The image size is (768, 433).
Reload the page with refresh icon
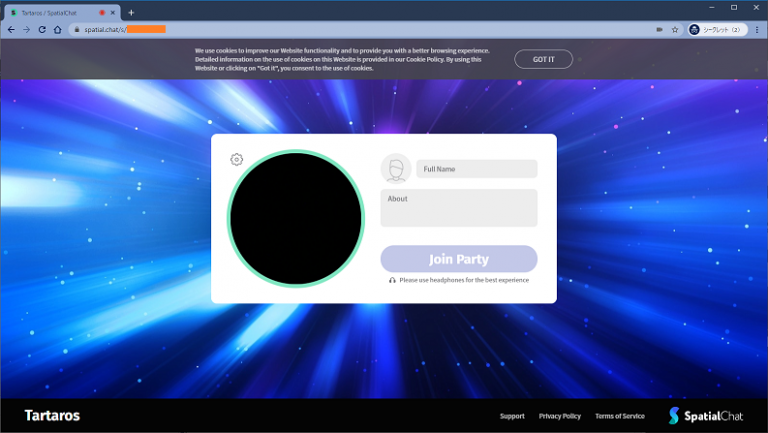pyautogui.click(x=42, y=30)
